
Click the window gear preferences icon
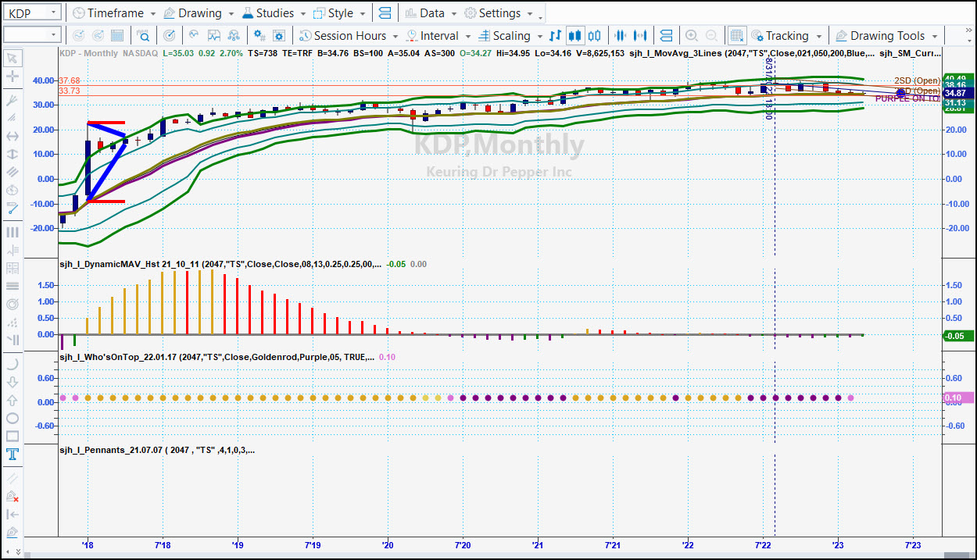pos(281,35)
